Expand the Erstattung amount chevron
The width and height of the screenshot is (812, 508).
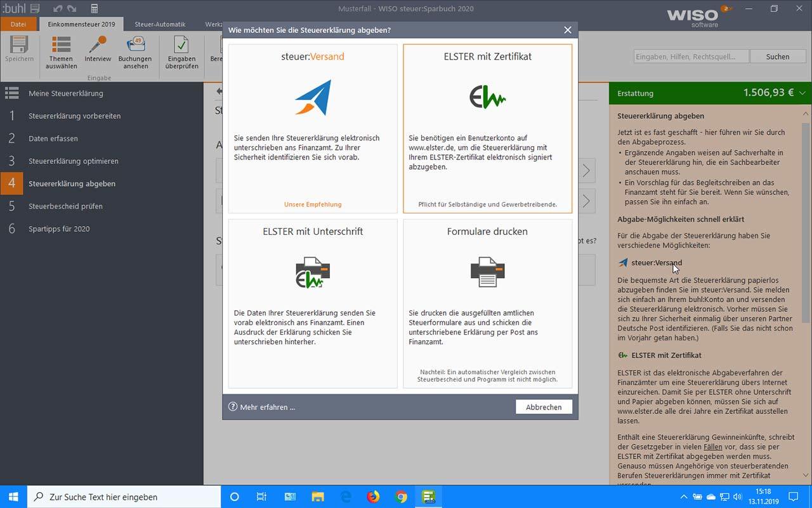803,93
